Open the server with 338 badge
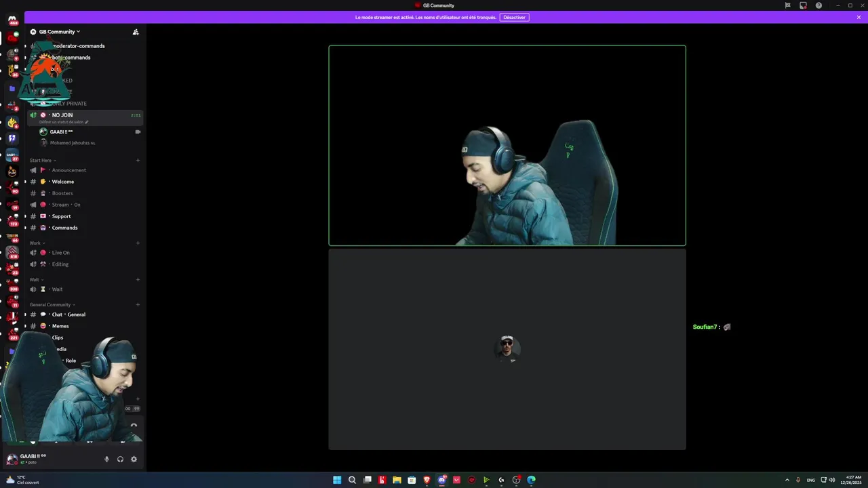 click(12, 285)
